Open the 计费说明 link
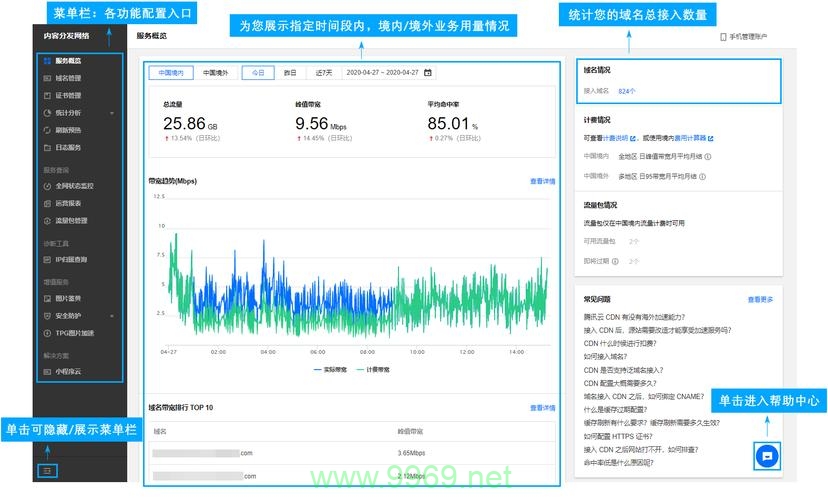 pyautogui.click(x=615, y=138)
